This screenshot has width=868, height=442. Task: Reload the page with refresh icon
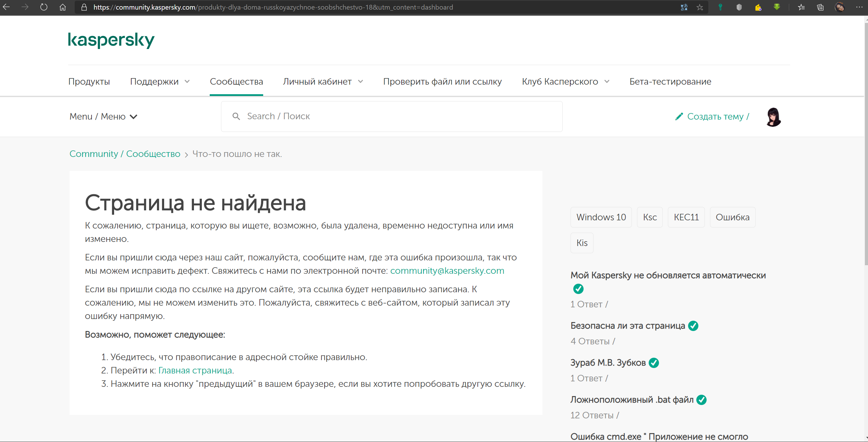click(x=44, y=7)
